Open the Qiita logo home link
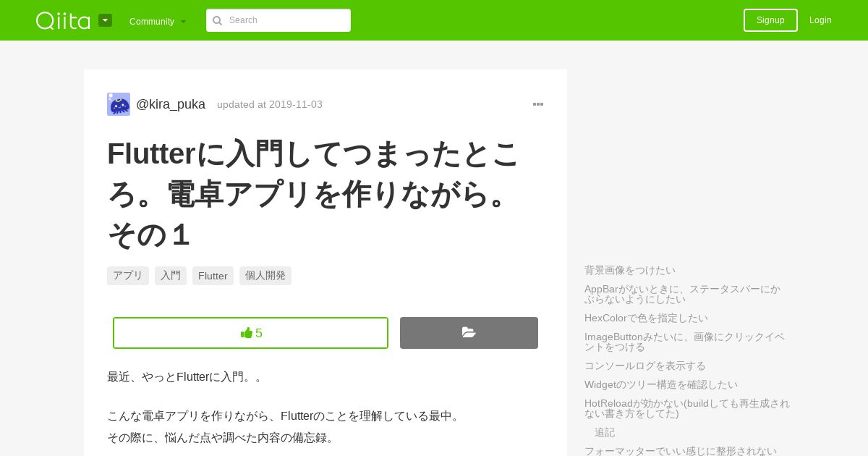 coord(63,20)
